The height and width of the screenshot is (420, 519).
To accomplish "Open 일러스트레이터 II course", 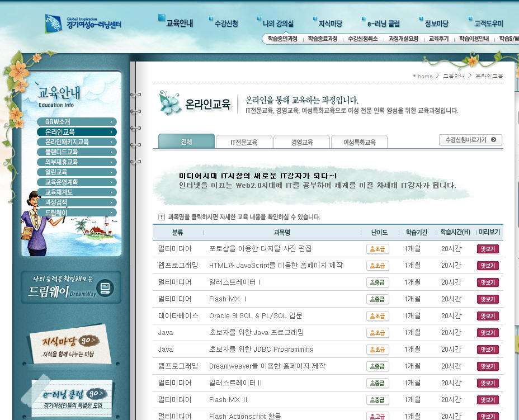I will pos(235,383).
